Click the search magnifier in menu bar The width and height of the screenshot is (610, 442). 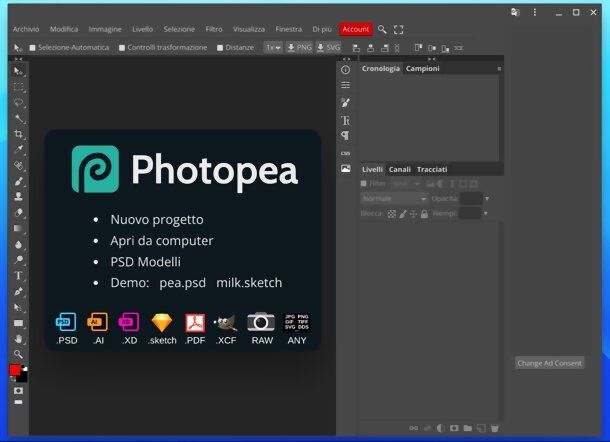point(382,30)
